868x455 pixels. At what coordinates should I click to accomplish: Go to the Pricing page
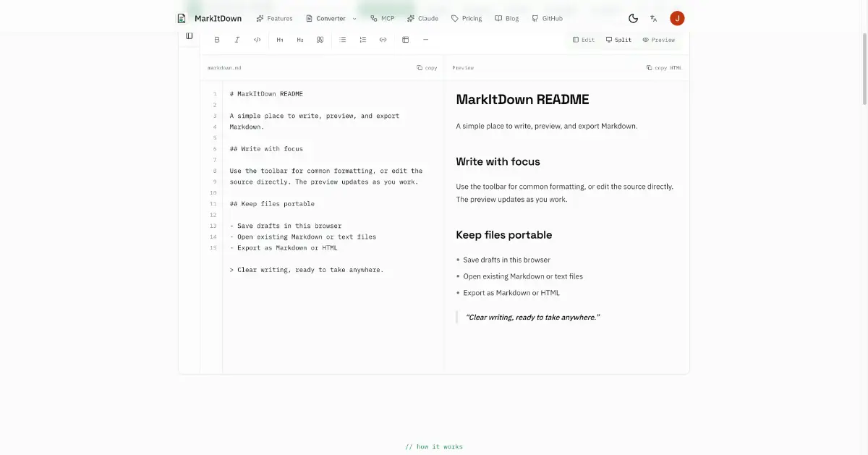pos(467,18)
